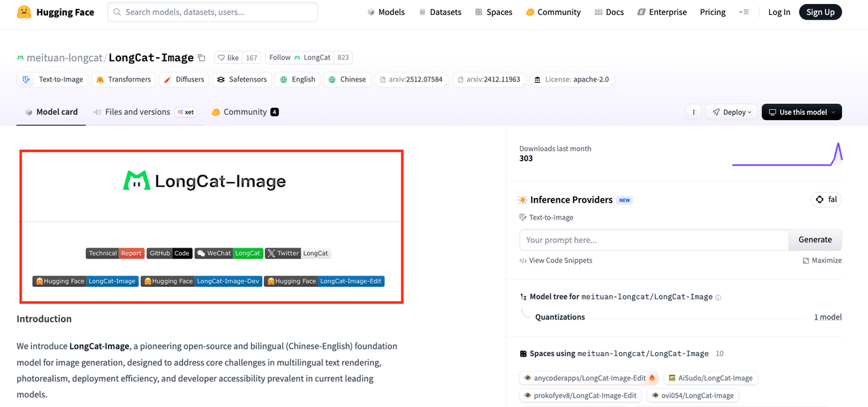Image resolution: width=868 pixels, height=407 pixels.
Task: Open the WeChat LongCat badge
Action: tap(229, 253)
